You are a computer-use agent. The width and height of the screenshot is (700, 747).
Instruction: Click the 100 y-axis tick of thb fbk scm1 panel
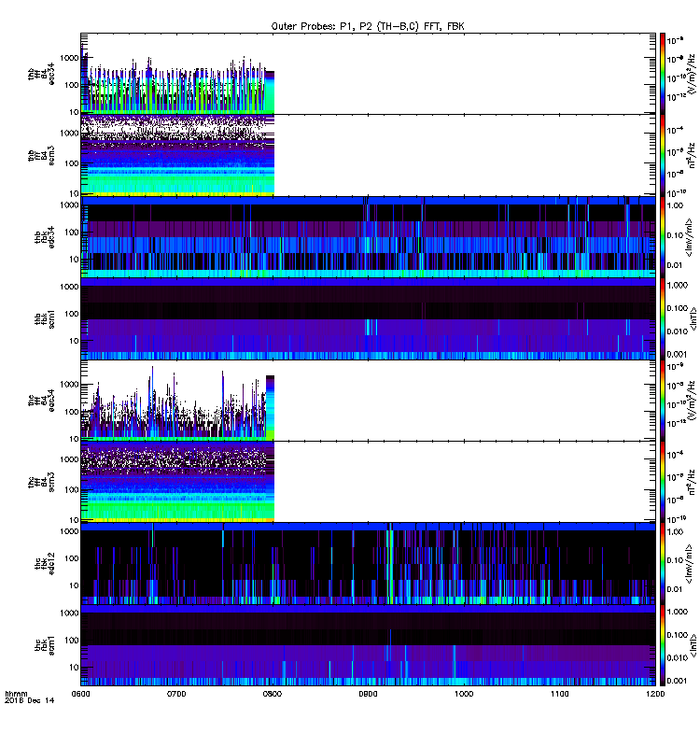[x=72, y=314]
